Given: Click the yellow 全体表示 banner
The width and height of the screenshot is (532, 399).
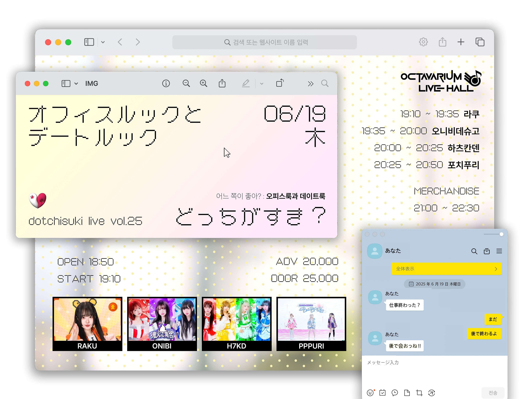Looking at the screenshot, I should tap(446, 269).
